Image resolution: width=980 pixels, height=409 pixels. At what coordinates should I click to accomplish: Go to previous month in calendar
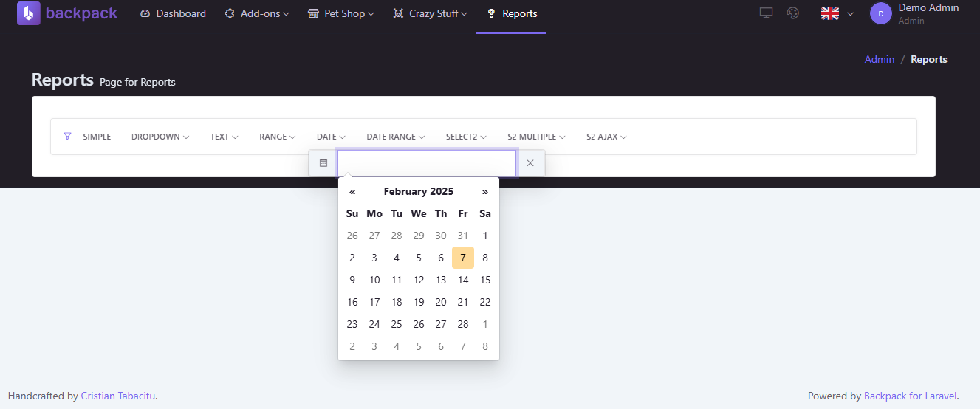click(352, 192)
